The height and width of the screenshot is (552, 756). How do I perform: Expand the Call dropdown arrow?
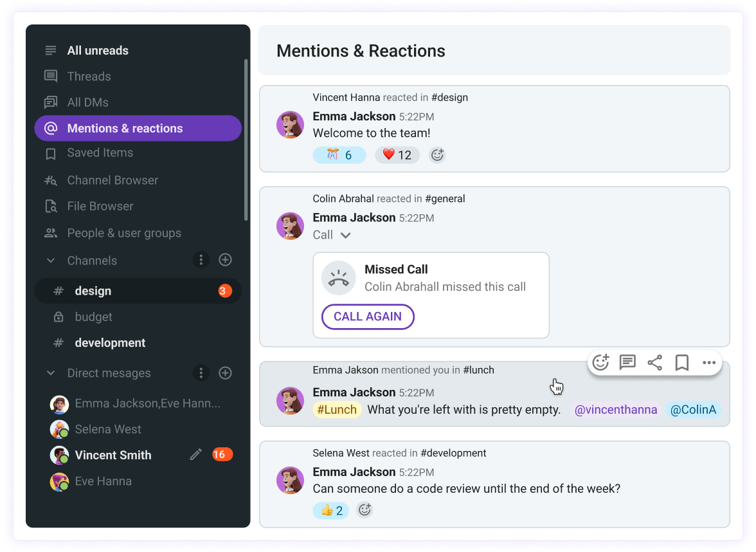click(345, 235)
